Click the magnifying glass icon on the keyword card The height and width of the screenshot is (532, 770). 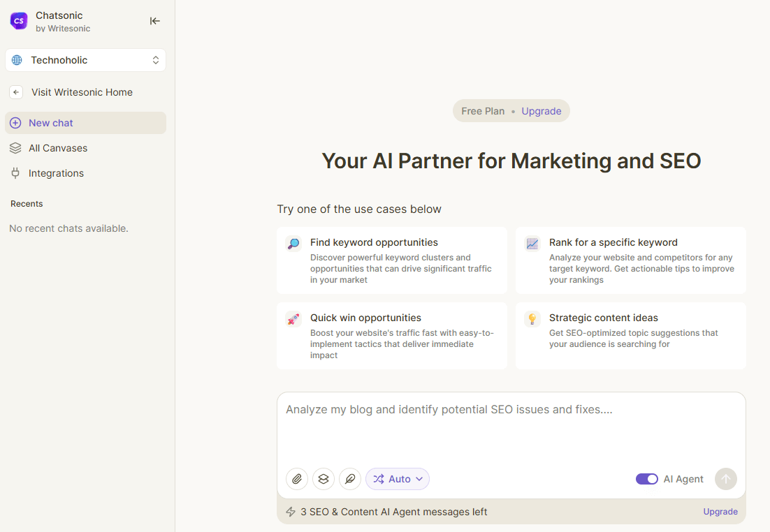click(x=293, y=244)
